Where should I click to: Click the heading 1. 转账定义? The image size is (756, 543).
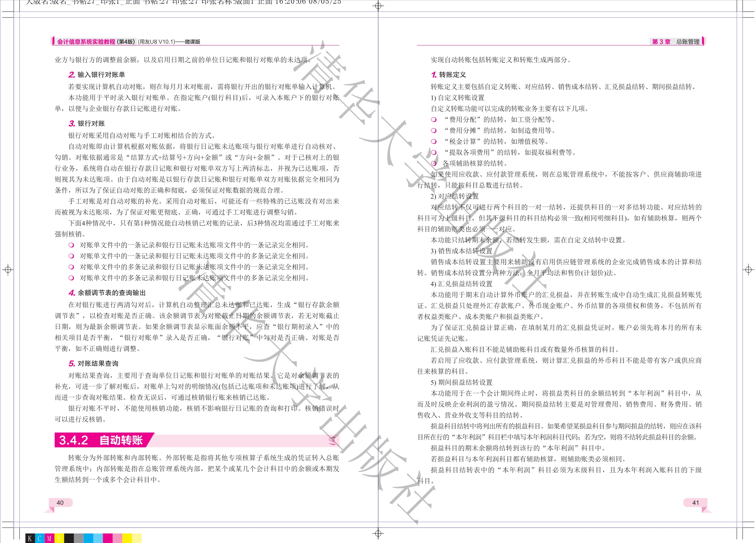448,75
